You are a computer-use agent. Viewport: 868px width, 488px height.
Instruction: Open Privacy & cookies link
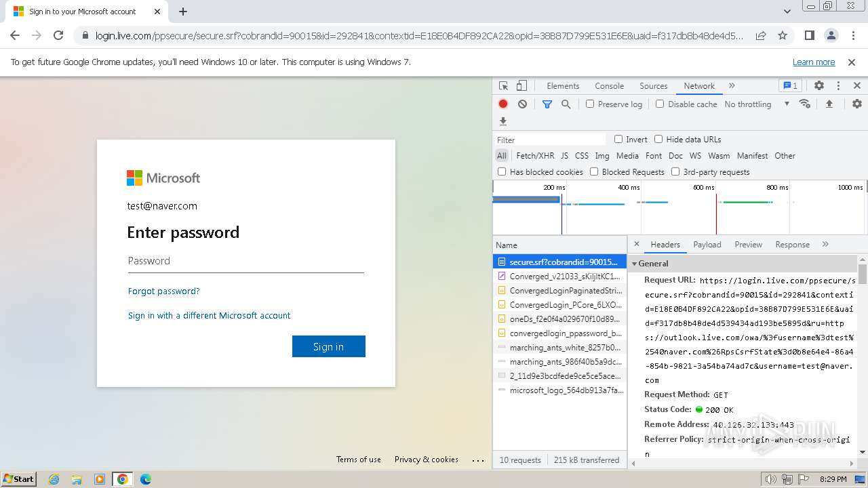[x=427, y=460]
